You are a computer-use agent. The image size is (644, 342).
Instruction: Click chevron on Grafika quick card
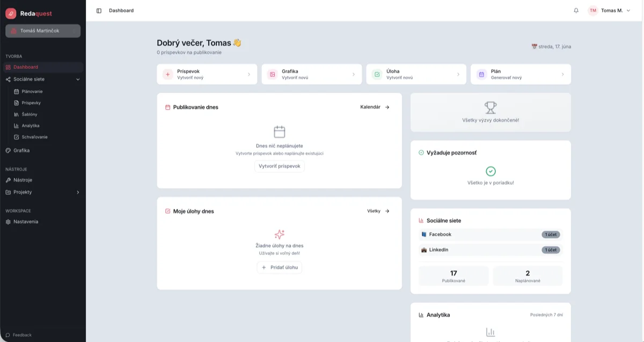click(x=354, y=75)
